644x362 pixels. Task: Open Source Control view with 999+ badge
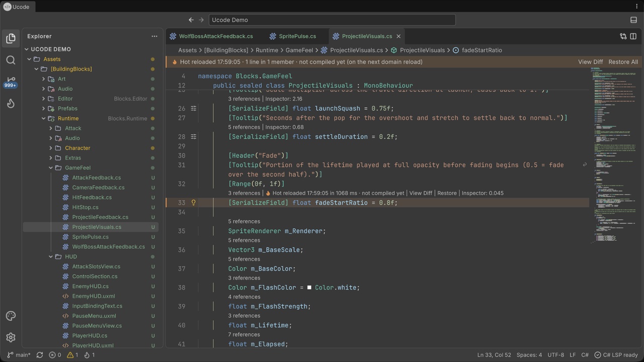coord(11,82)
